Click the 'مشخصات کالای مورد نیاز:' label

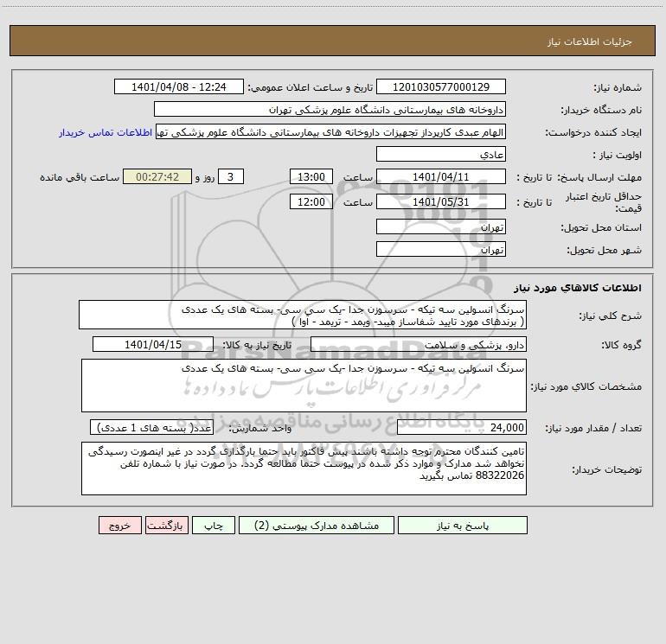[586, 386]
